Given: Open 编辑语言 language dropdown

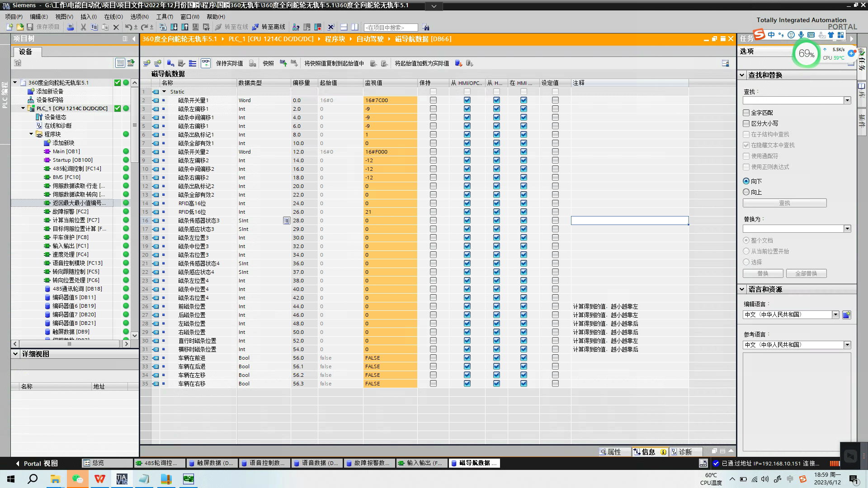Looking at the screenshot, I should click(x=835, y=314).
